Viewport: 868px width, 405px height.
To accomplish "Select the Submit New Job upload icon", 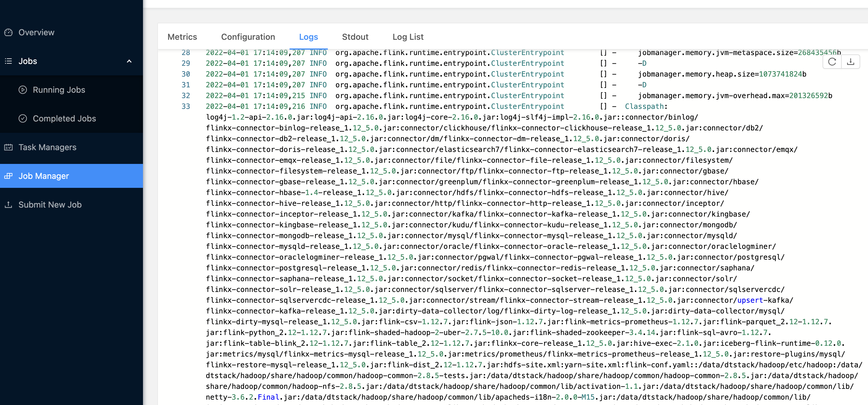I will [8, 205].
